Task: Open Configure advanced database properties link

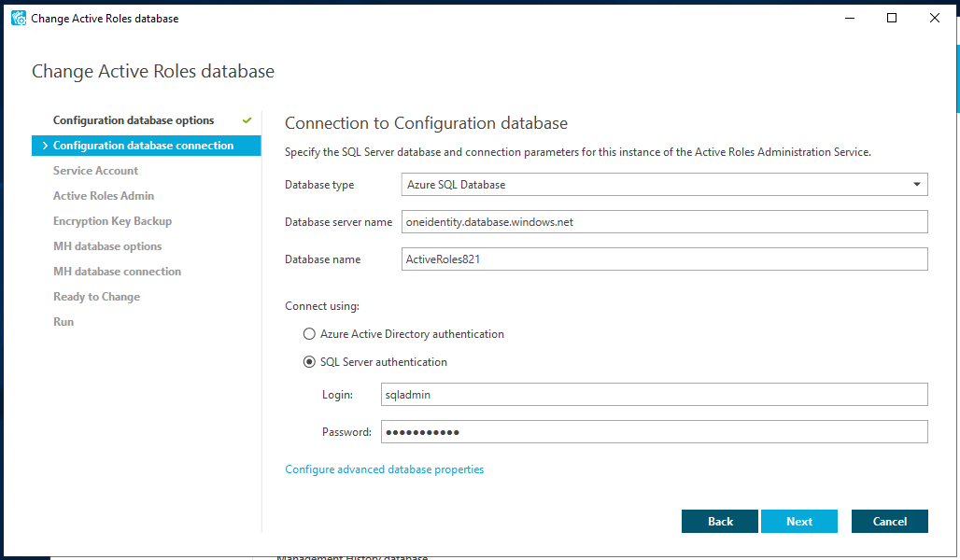Action: (385, 469)
